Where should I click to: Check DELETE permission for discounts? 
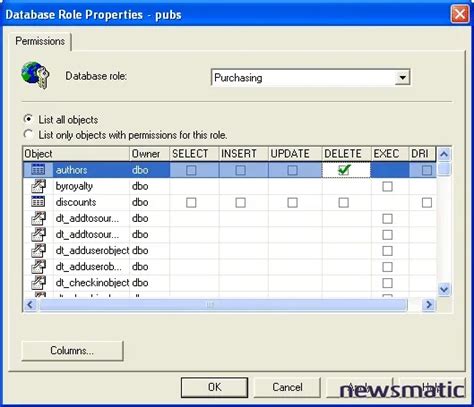[x=344, y=203]
